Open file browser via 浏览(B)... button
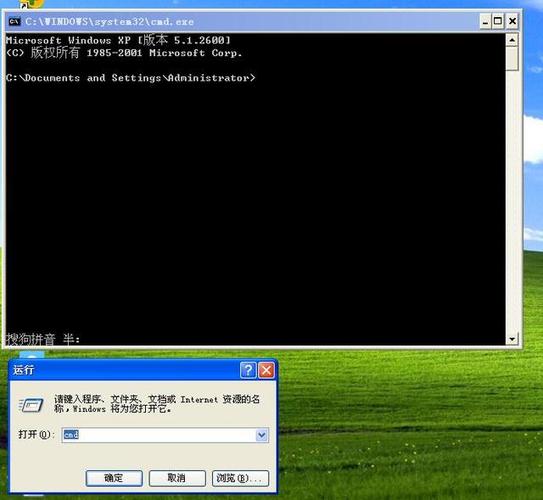Viewport: 543px width, 500px height. pos(240,478)
